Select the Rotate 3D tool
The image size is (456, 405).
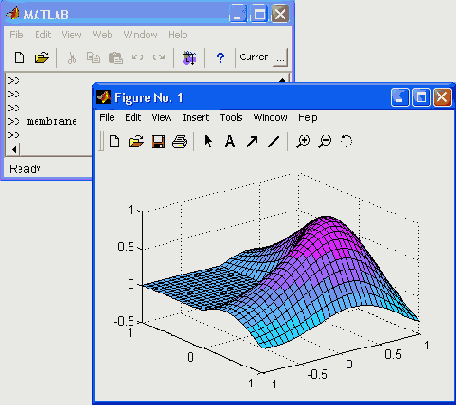click(x=347, y=141)
